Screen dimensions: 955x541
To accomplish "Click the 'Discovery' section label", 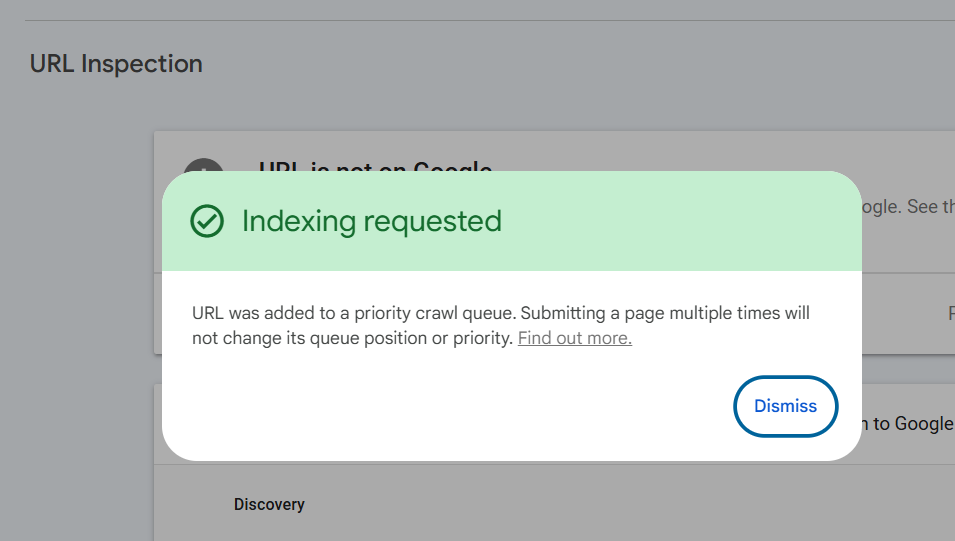I will tap(269, 504).
